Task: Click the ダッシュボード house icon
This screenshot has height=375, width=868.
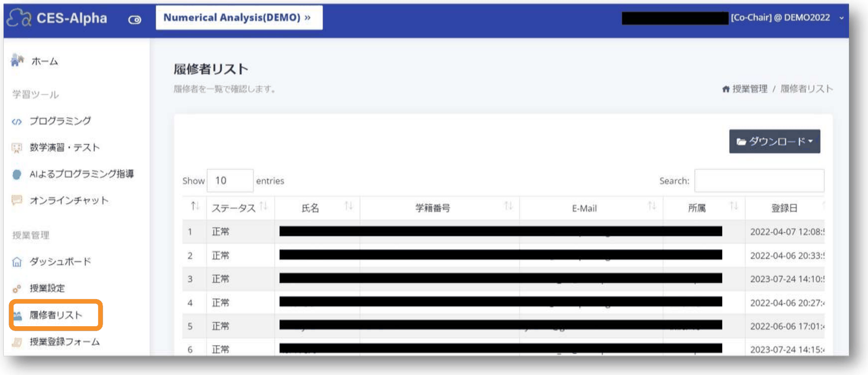Action: click(x=17, y=262)
